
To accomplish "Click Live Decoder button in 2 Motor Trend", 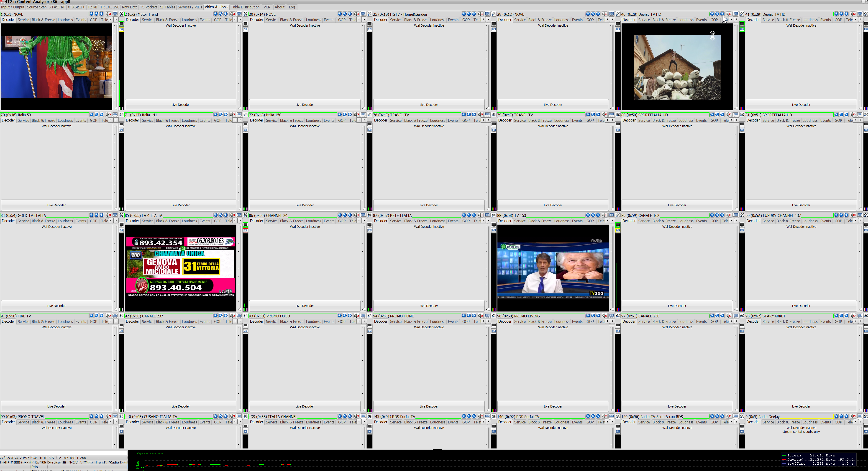I will tap(180, 105).
